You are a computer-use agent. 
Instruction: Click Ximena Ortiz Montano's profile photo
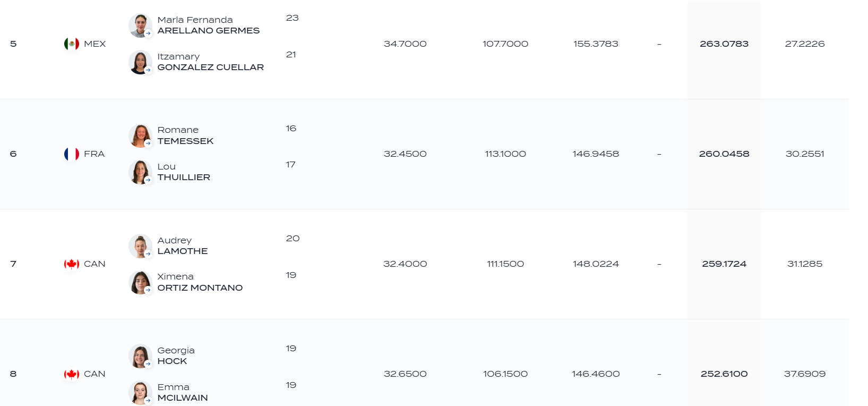coord(140,282)
